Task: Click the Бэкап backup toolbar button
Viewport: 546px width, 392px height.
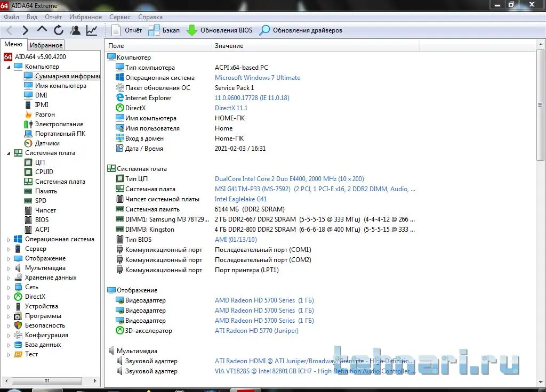Action: click(164, 30)
